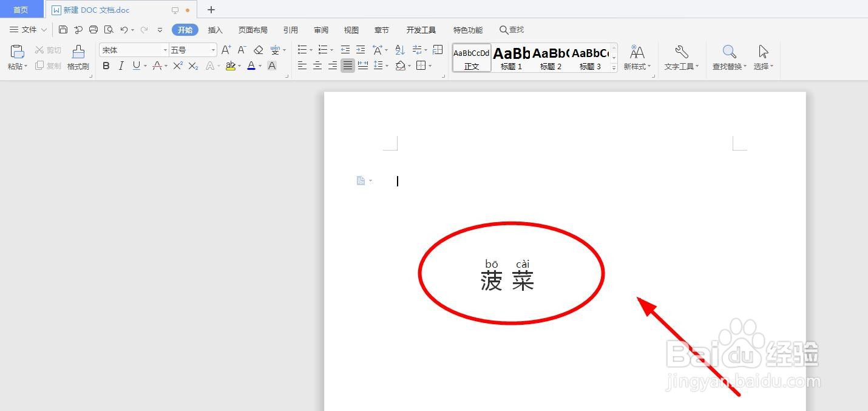Image resolution: width=868 pixels, height=411 pixels.
Task: Click the 文字工具 button
Action: tap(680, 58)
